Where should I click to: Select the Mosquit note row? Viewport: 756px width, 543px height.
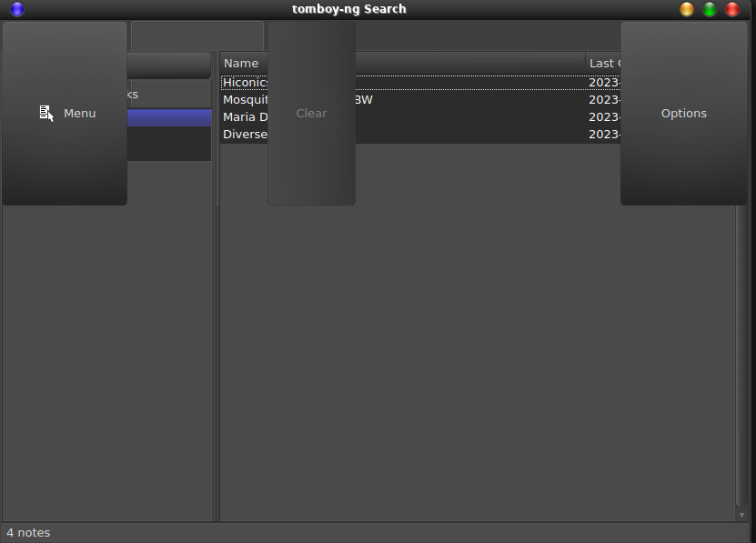pos(420,100)
